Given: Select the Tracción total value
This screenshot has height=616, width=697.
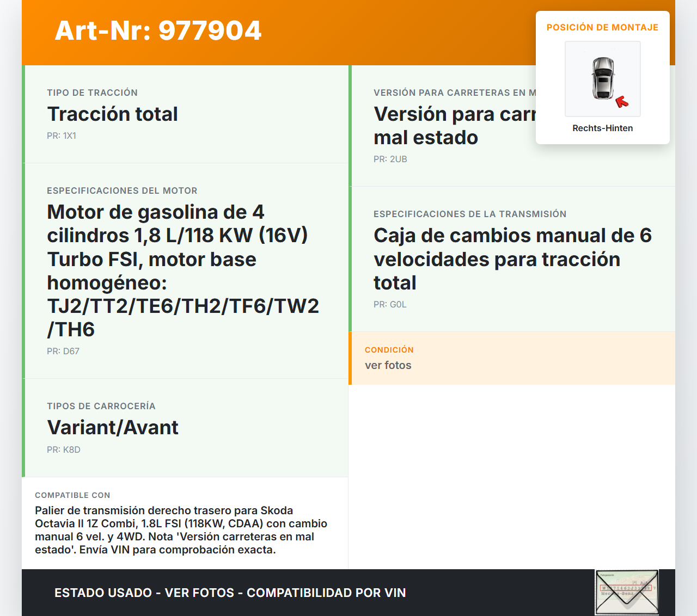Looking at the screenshot, I should click(x=113, y=114).
